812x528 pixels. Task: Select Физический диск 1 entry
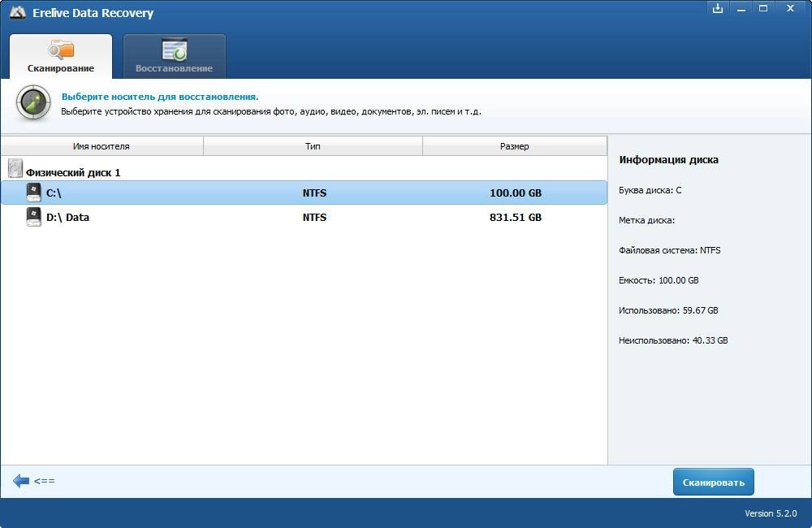click(x=73, y=172)
